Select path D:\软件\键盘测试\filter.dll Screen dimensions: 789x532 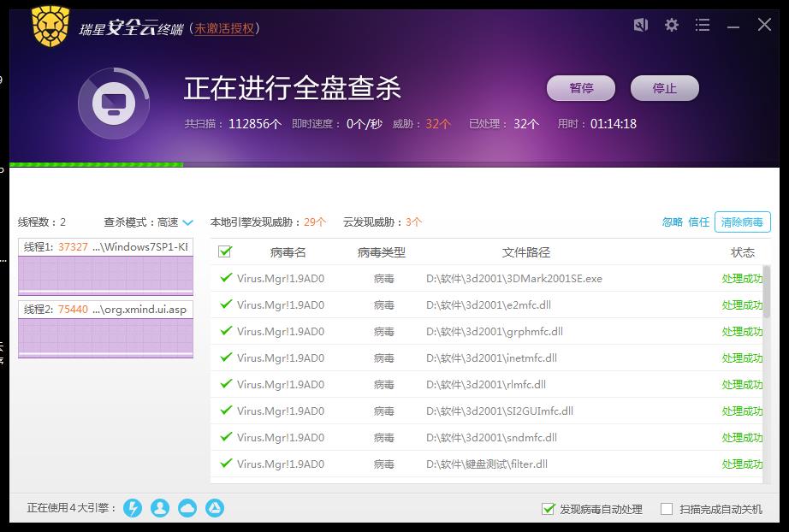point(487,464)
